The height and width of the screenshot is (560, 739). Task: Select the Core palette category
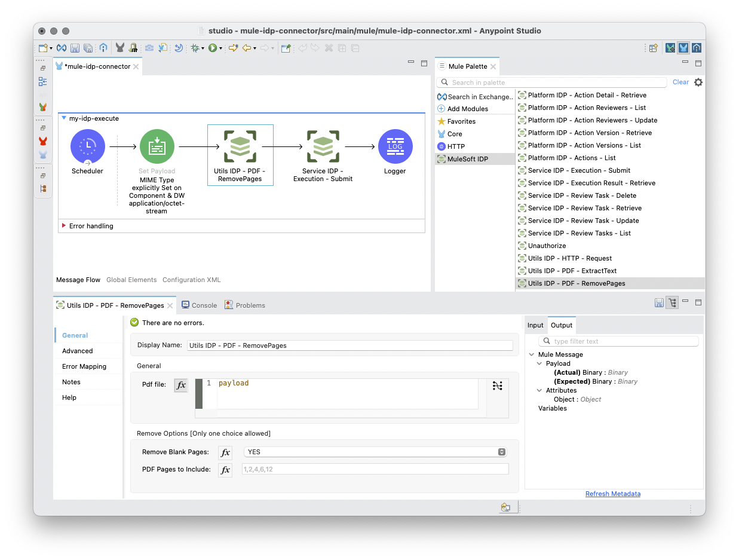(x=450, y=134)
